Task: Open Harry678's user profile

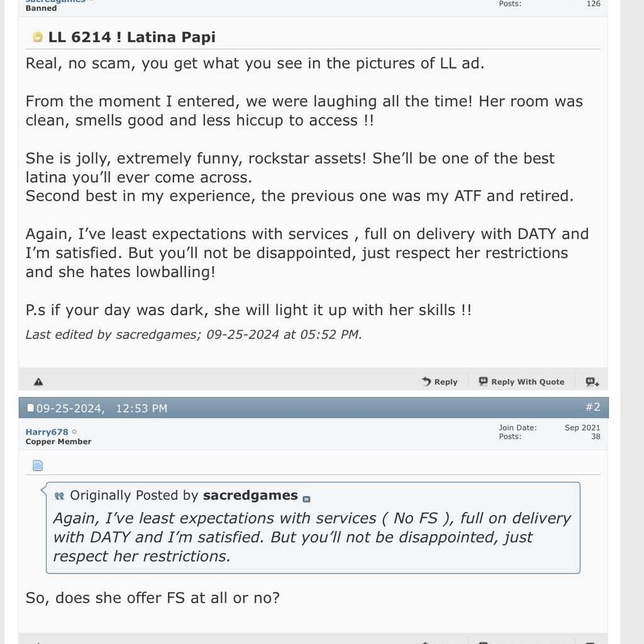Action: 47,431
